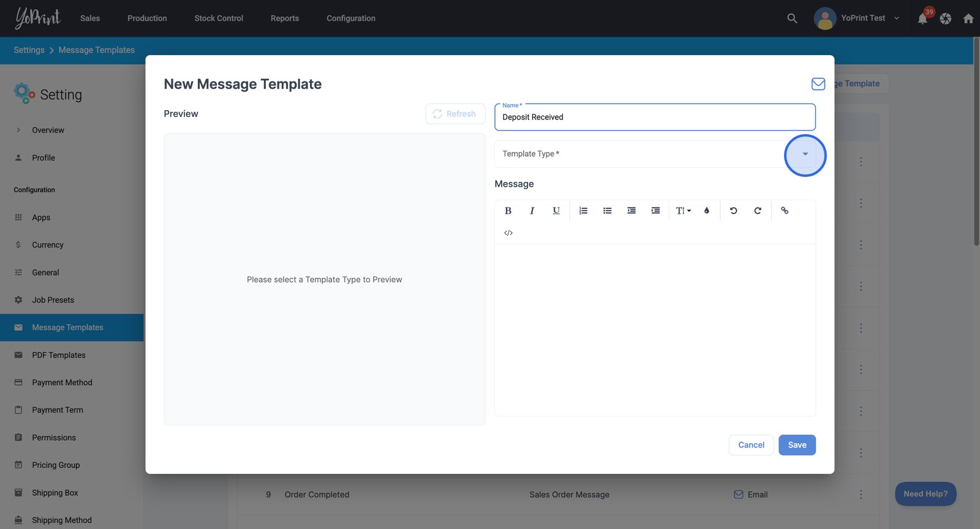Click the insert link icon
Screen dimensions: 980x529
pyautogui.click(x=785, y=211)
